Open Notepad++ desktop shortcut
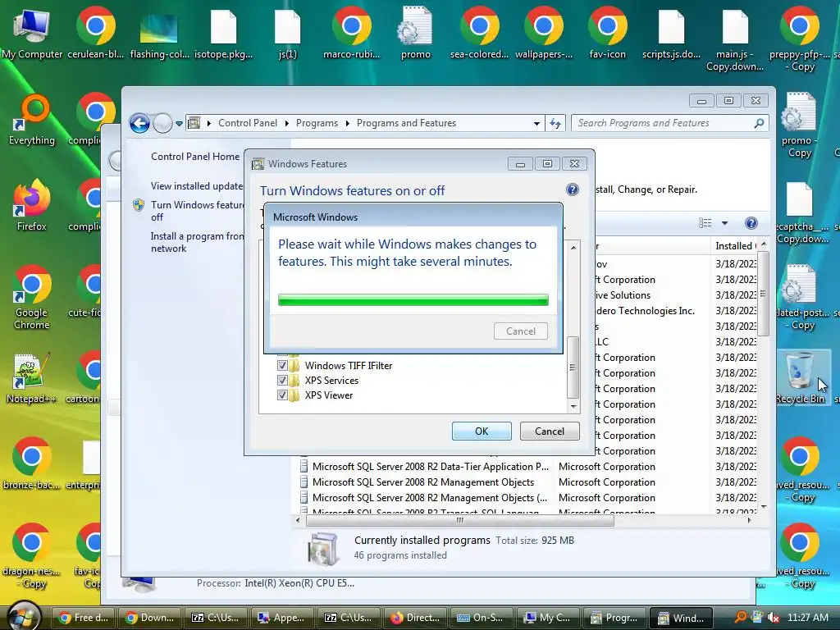Image resolution: width=840 pixels, height=630 pixels. 32,377
